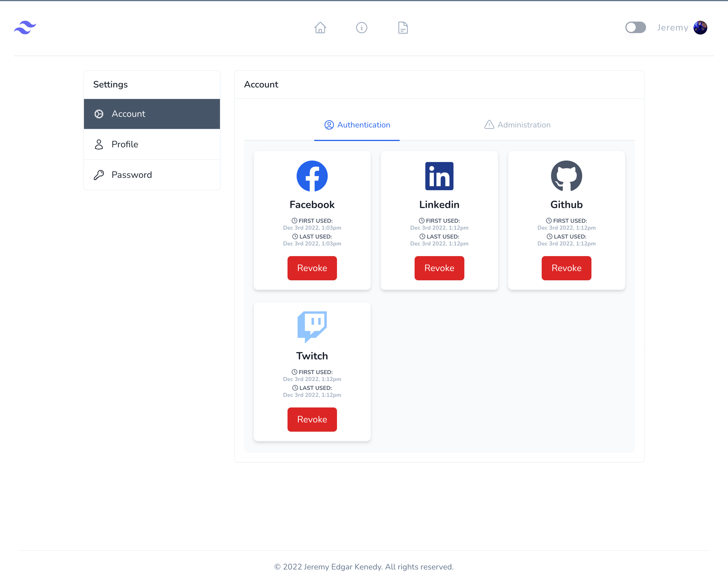
Task: Click the Linkedin card title
Action: coord(439,205)
